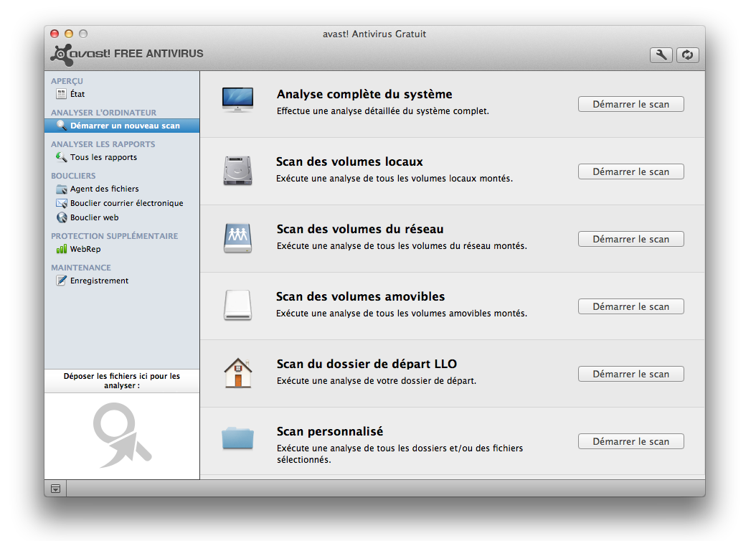Click the Agent des fichiers folder icon
Screen dimensions: 756x541
[x=61, y=189]
